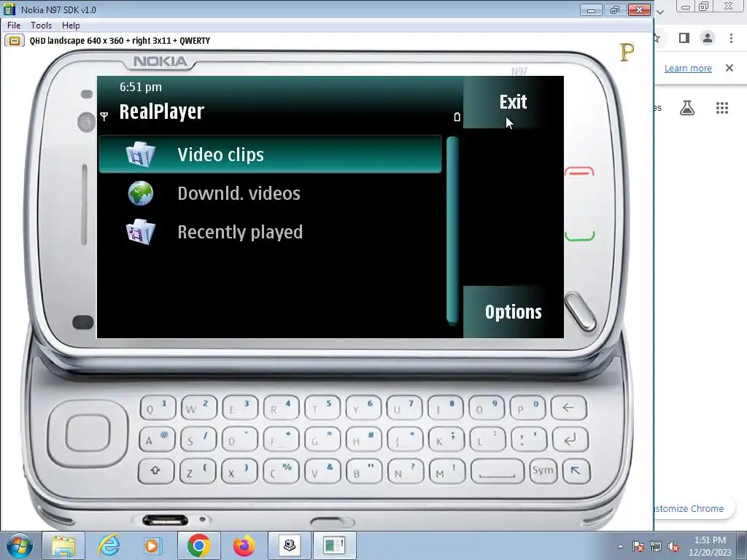Open the Chrome side panel icon

(684, 38)
